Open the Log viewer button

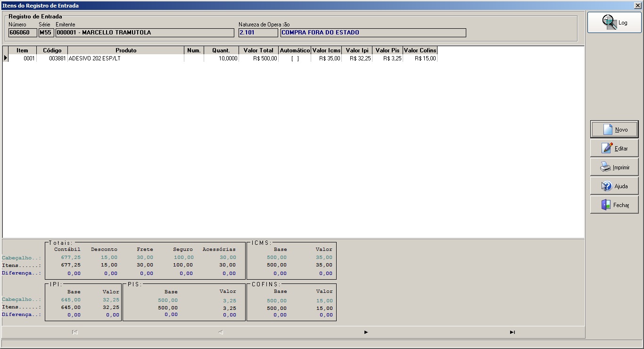point(614,23)
